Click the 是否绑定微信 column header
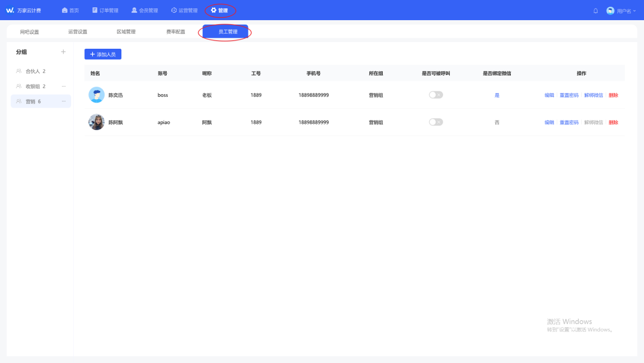 [497, 73]
